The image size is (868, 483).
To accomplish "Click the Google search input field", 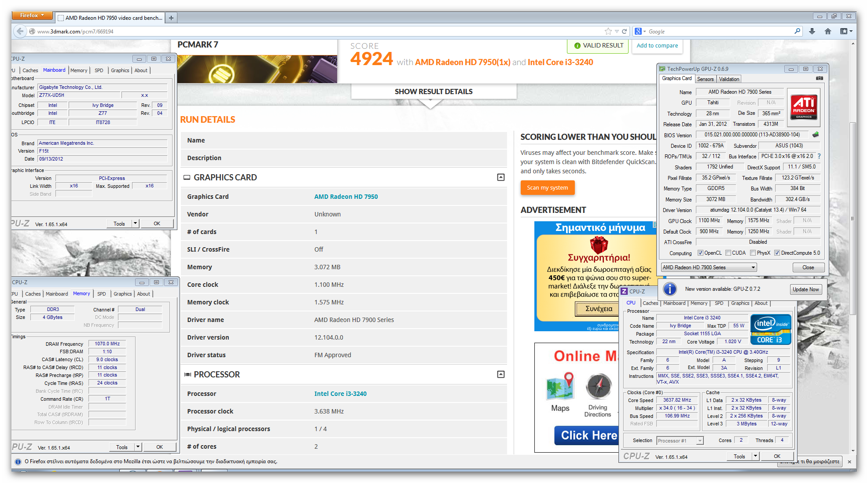I will (x=720, y=31).
